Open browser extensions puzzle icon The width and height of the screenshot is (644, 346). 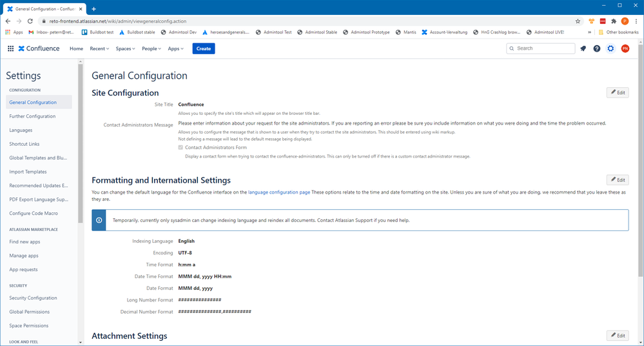click(614, 21)
